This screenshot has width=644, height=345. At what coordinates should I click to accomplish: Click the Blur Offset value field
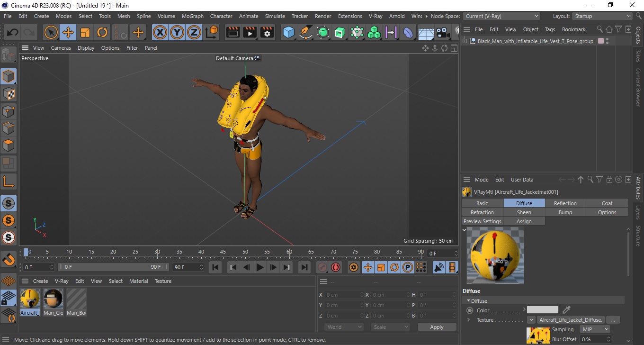(x=595, y=339)
